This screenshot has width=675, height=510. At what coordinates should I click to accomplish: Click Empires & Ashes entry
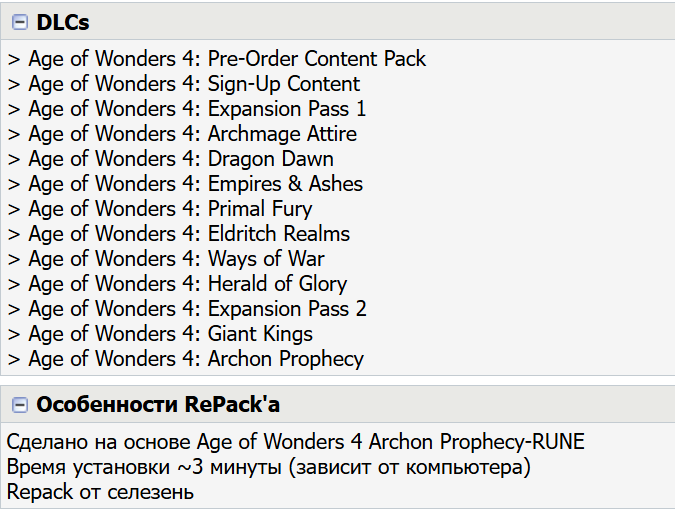coord(185,184)
